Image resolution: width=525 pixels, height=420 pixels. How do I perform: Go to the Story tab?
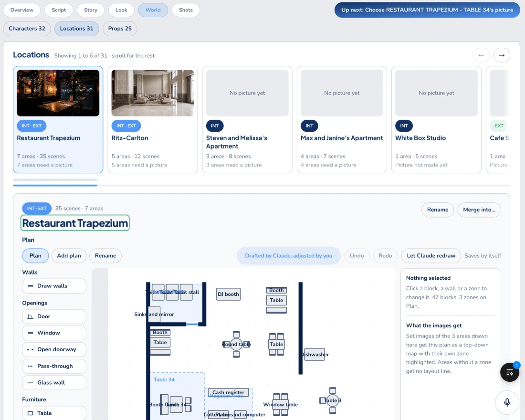90,10
